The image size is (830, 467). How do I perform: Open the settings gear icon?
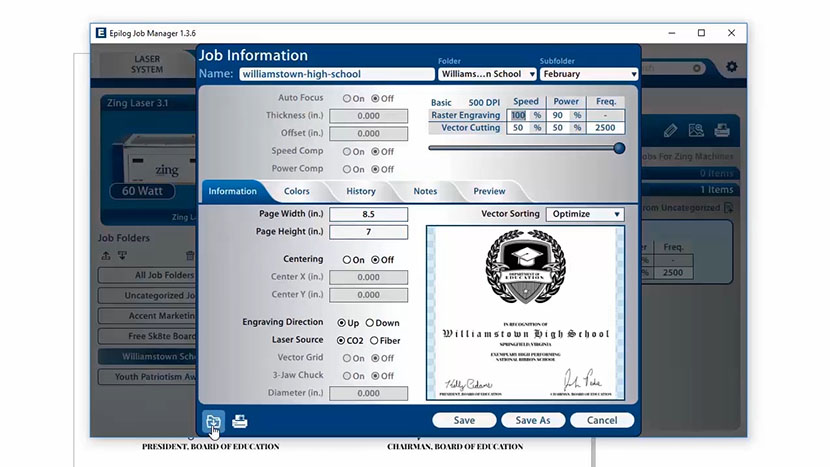pyautogui.click(x=731, y=67)
